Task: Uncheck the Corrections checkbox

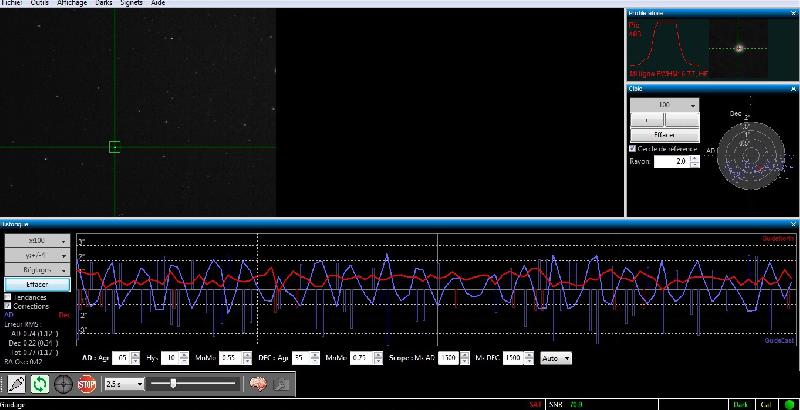Action: (8, 306)
